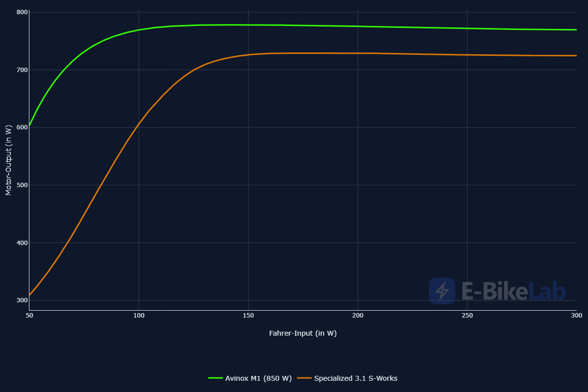588x392 pixels.
Task: Click the green curve's starting point at 50 W
Action: pos(30,125)
